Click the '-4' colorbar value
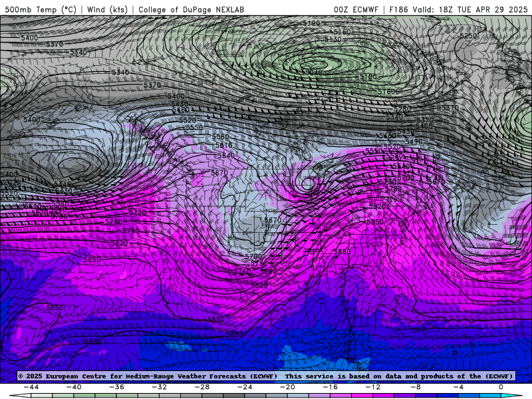 458,387
